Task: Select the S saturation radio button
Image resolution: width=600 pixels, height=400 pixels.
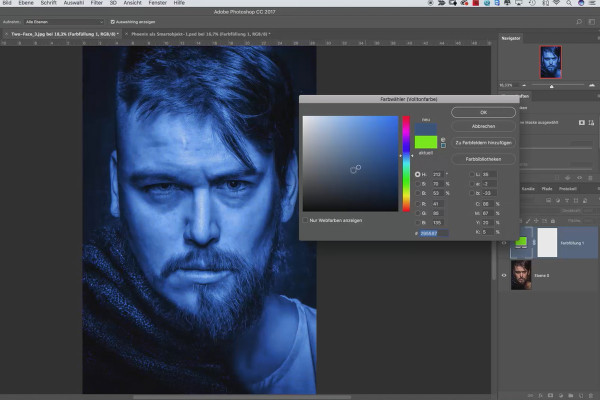Action: tap(417, 184)
